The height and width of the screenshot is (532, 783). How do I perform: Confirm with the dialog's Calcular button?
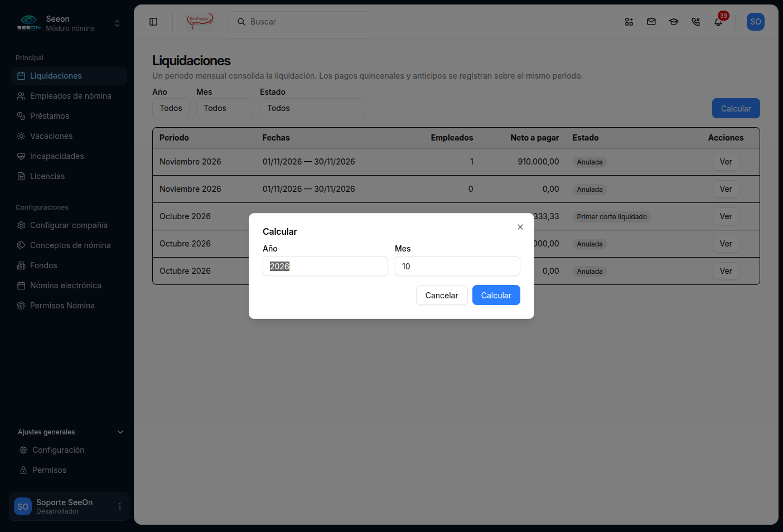point(496,295)
